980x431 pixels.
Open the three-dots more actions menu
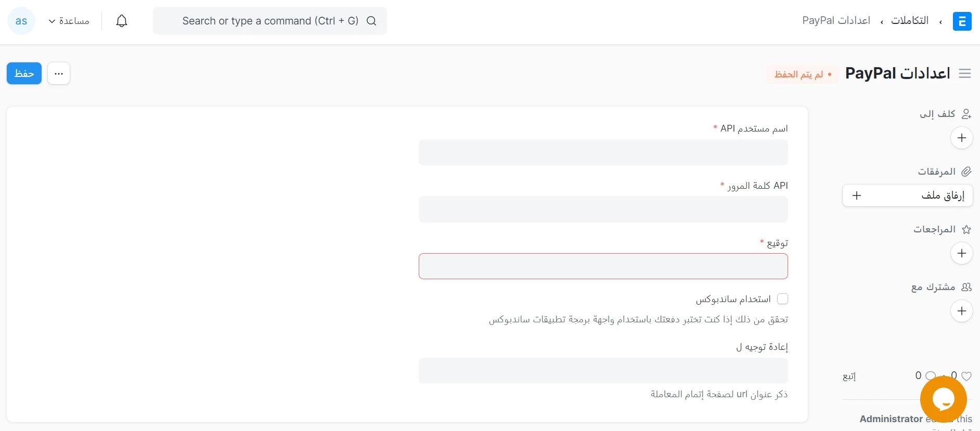tap(59, 73)
